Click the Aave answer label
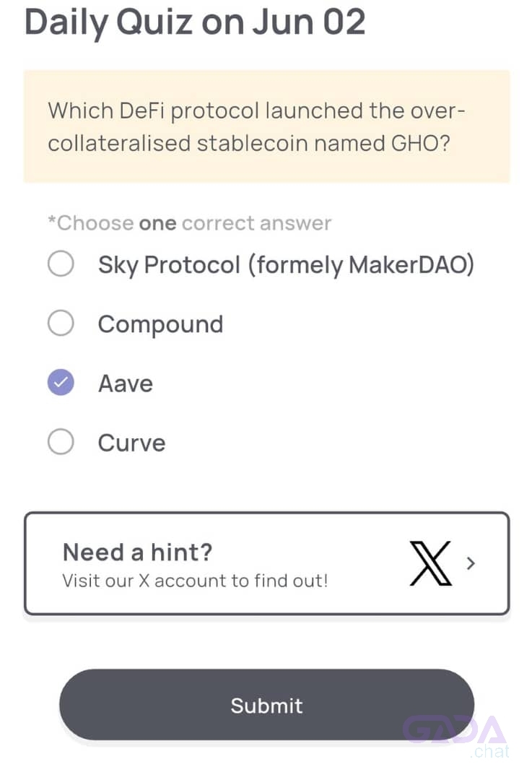This screenshot has height=780, width=532. [126, 383]
